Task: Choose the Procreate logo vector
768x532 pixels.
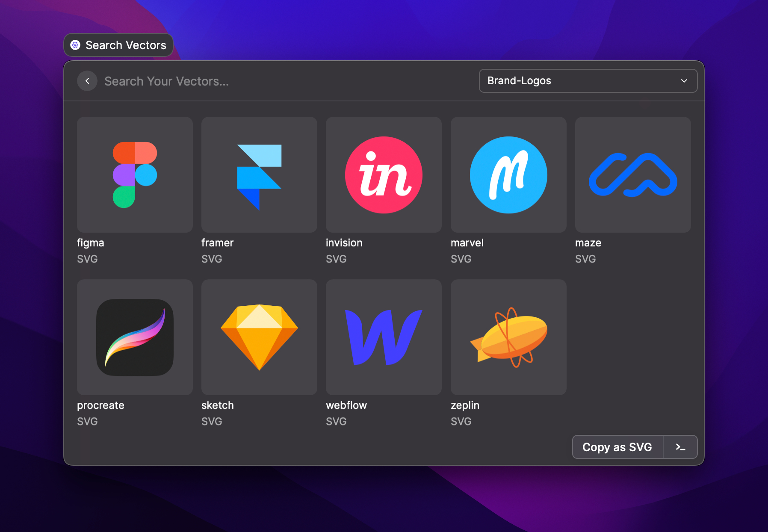Action: coord(135,337)
